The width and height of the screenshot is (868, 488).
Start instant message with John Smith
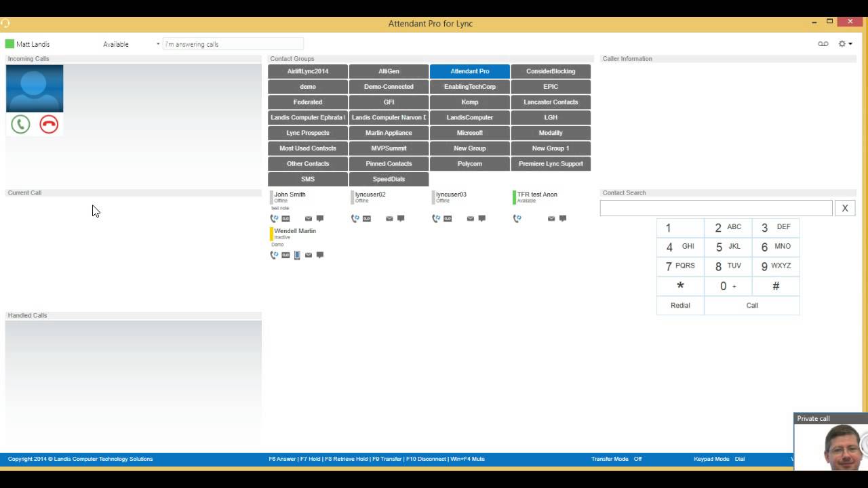320,218
